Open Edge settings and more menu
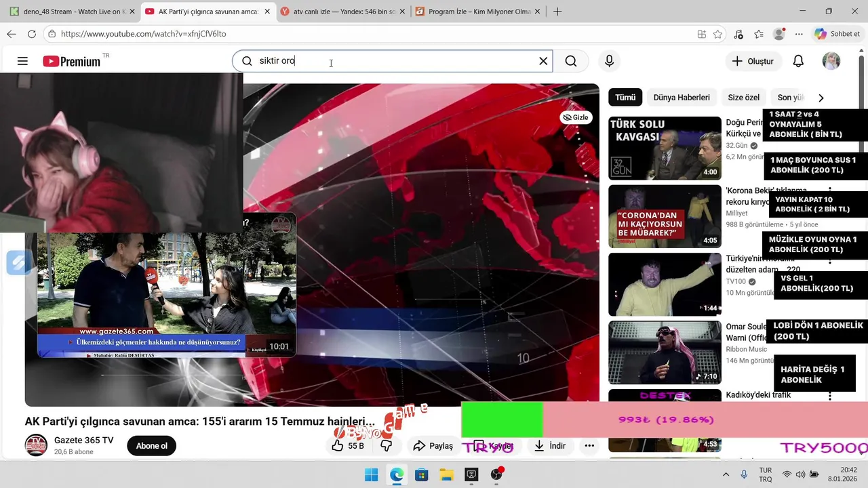Screen dimensions: 868x488 tap(799, 34)
